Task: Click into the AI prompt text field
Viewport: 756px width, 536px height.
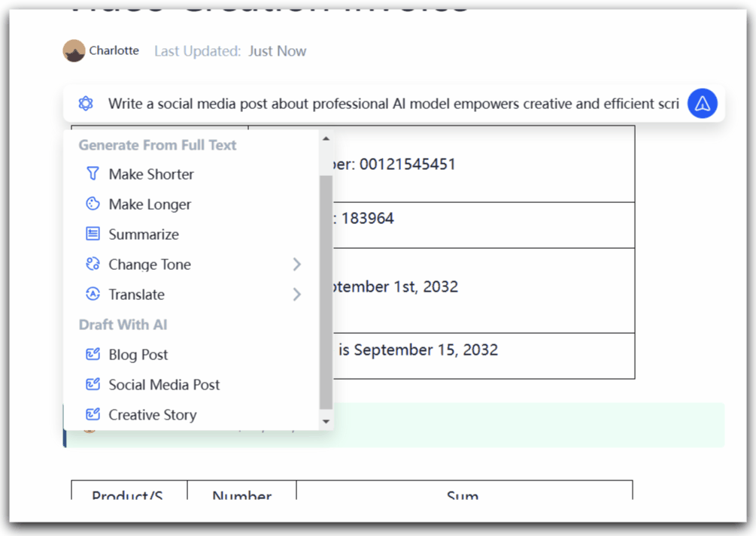Action: pyautogui.click(x=393, y=104)
